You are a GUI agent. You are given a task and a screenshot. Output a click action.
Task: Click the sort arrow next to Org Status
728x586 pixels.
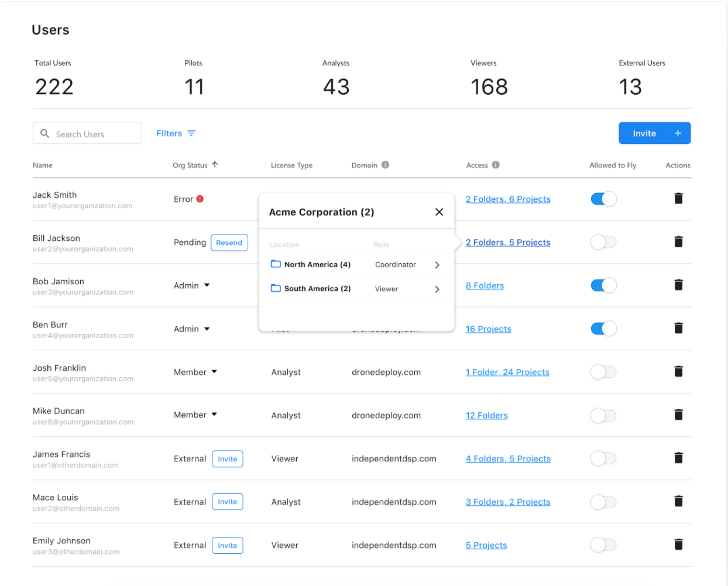pos(215,165)
